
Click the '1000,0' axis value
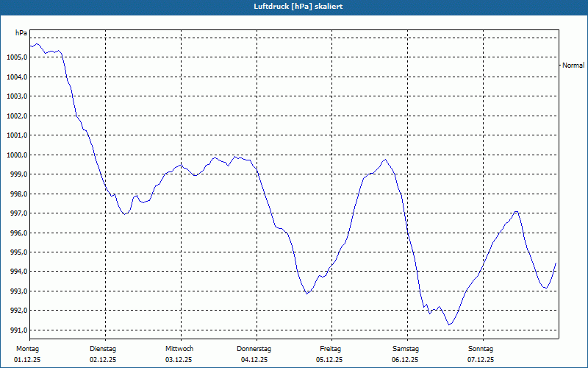pos(17,155)
